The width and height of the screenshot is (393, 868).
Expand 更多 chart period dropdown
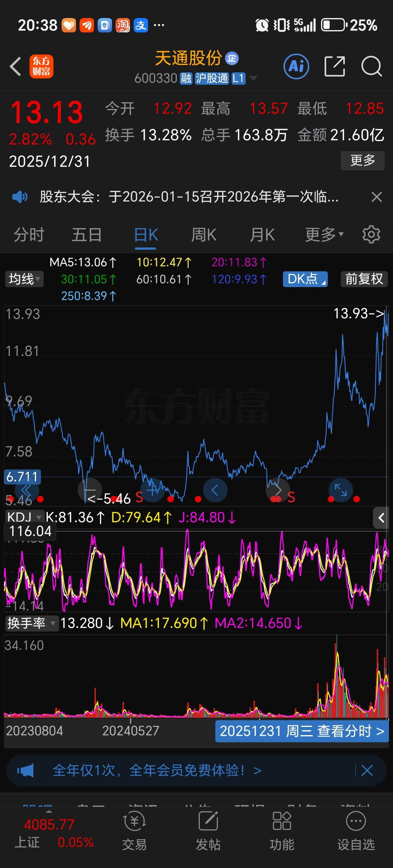(x=324, y=235)
